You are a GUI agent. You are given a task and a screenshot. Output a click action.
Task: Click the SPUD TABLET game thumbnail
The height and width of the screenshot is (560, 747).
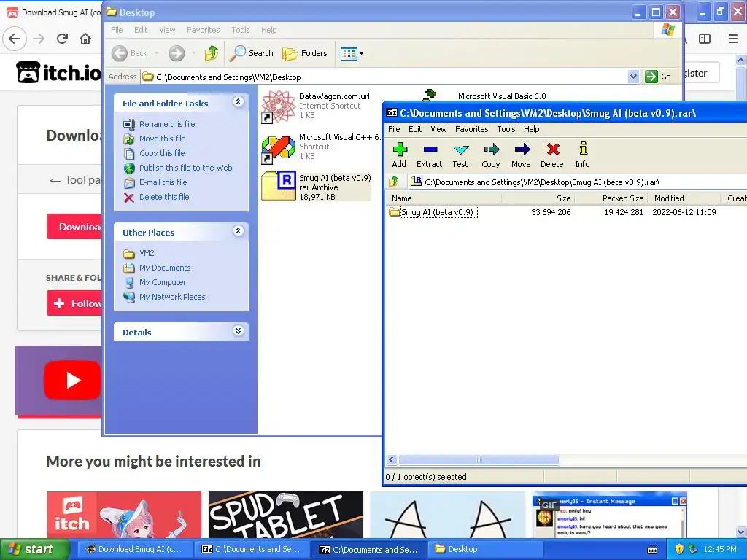[286, 515]
